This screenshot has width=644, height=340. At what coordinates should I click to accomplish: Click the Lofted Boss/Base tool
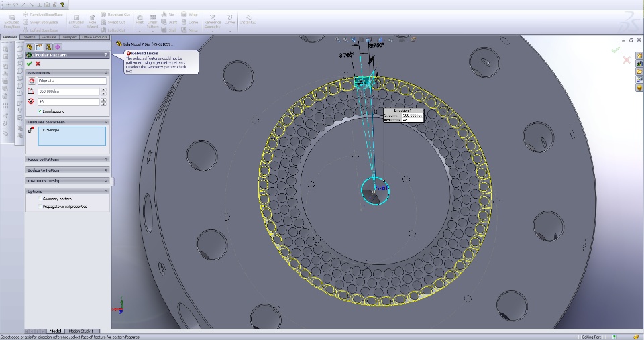pyautogui.click(x=41, y=30)
